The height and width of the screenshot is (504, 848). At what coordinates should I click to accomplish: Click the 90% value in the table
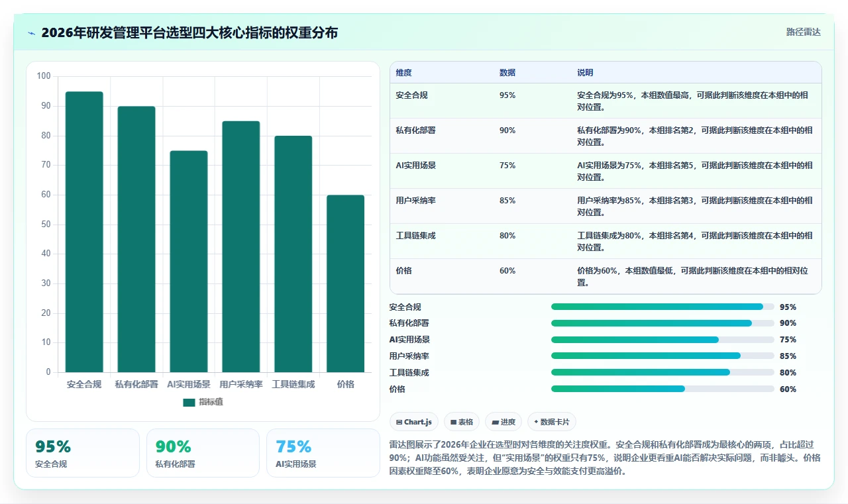(x=507, y=130)
